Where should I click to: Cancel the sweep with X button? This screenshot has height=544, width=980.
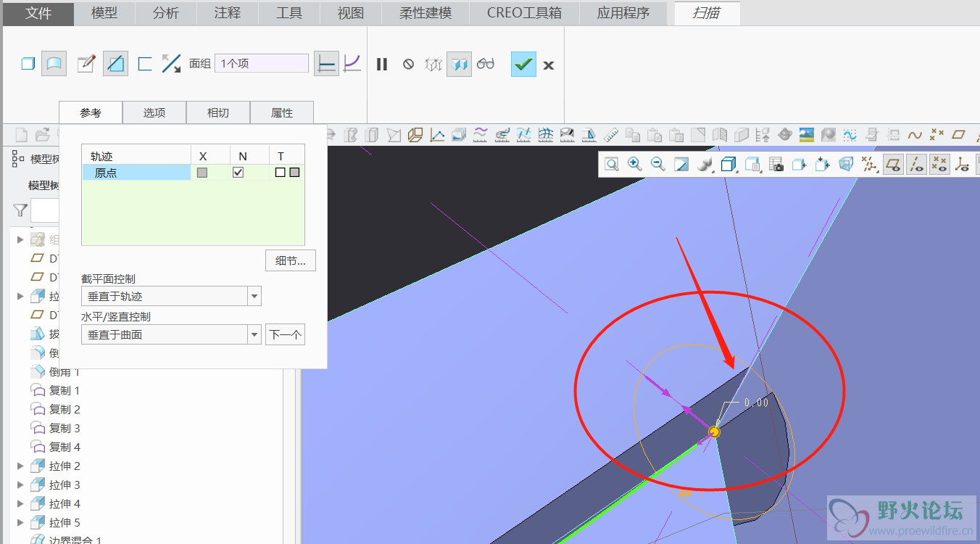pos(549,65)
